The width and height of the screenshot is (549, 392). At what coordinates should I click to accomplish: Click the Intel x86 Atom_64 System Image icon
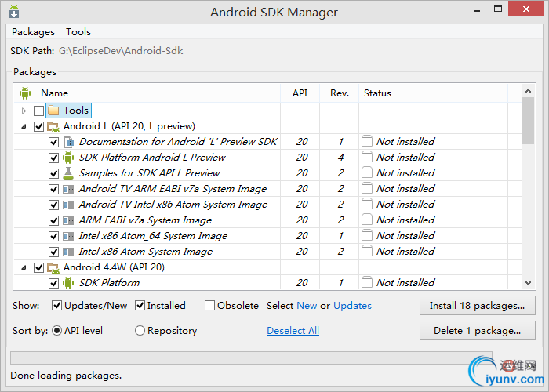(x=68, y=236)
